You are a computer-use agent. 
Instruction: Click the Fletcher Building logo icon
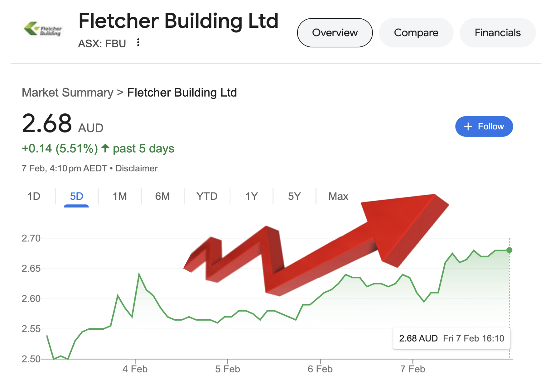[x=43, y=29]
